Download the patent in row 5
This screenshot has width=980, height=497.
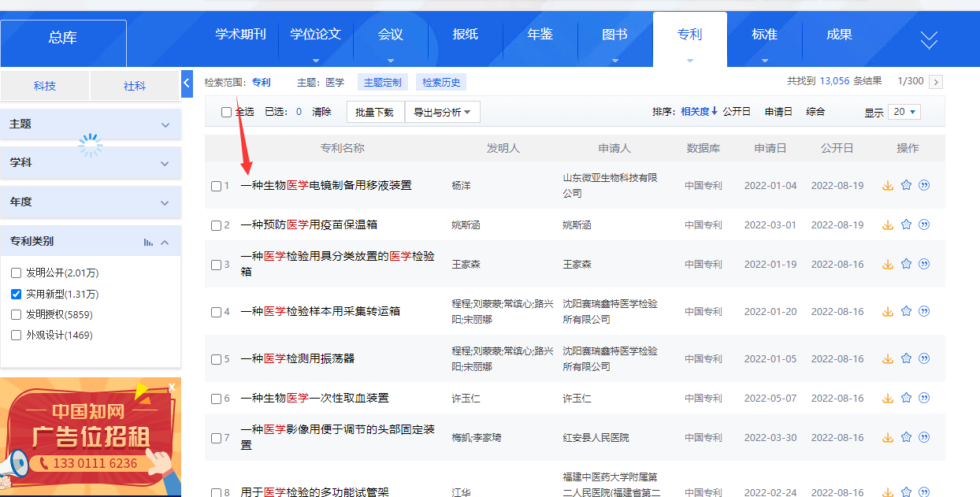(x=888, y=358)
